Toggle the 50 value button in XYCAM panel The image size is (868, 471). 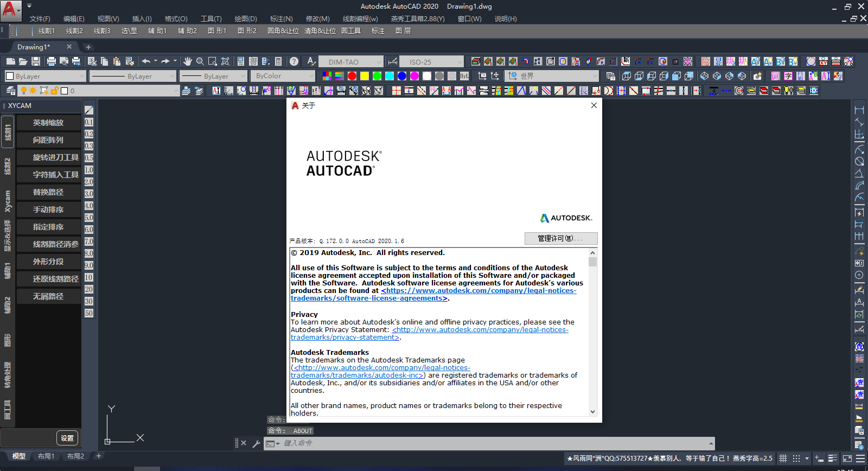[x=89, y=313]
